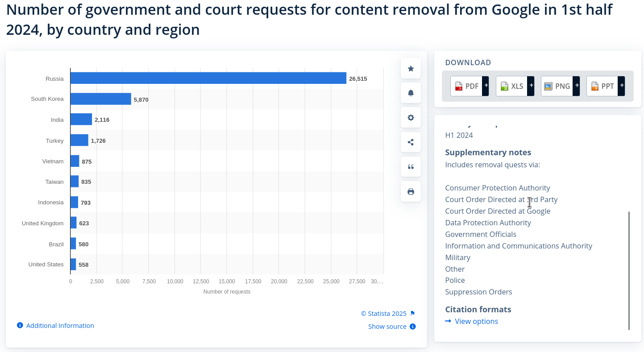Favorite the statistic with the star icon

pos(411,68)
